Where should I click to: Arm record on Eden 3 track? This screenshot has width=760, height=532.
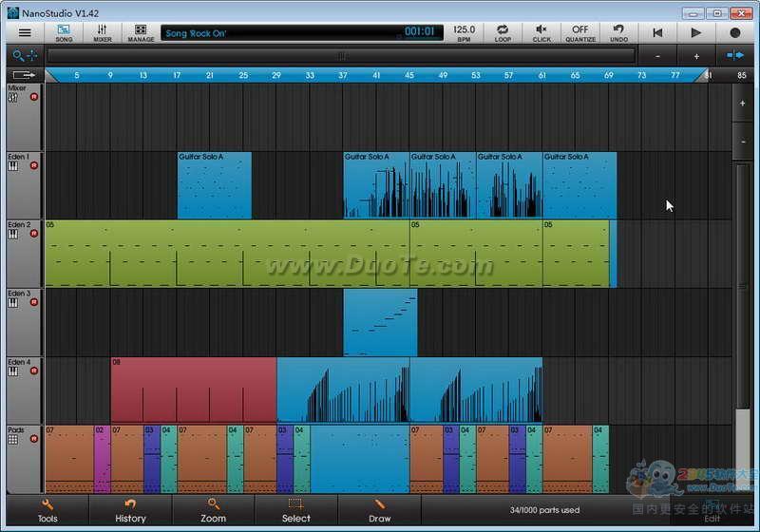pyautogui.click(x=34, y=302)
